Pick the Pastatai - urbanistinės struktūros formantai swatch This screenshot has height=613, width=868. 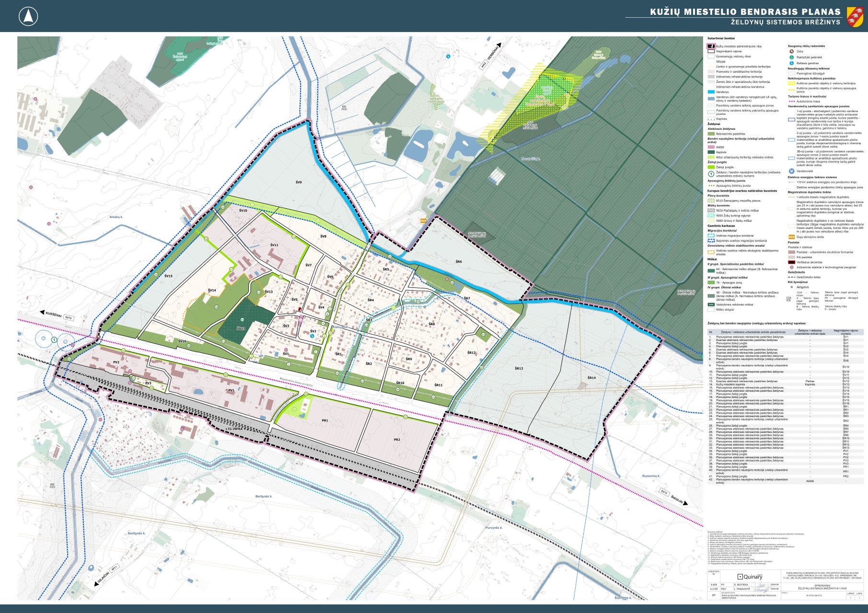click(x=791, y=252)
